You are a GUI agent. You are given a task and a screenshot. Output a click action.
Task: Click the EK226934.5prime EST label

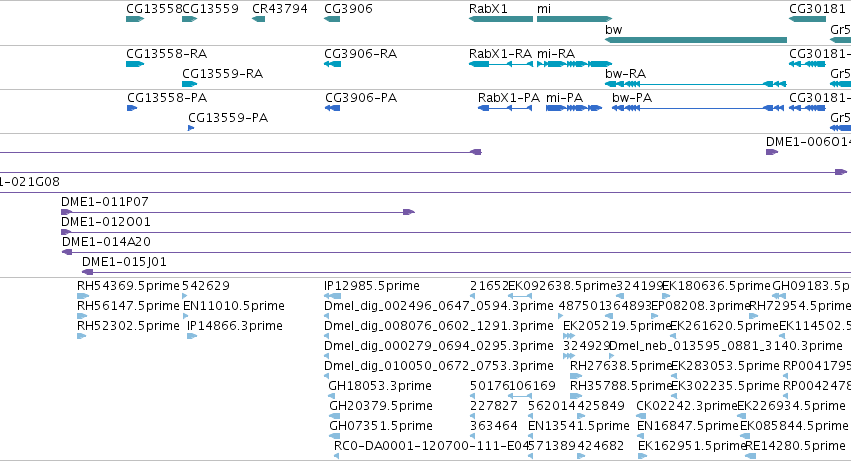[x=791, y=407]
